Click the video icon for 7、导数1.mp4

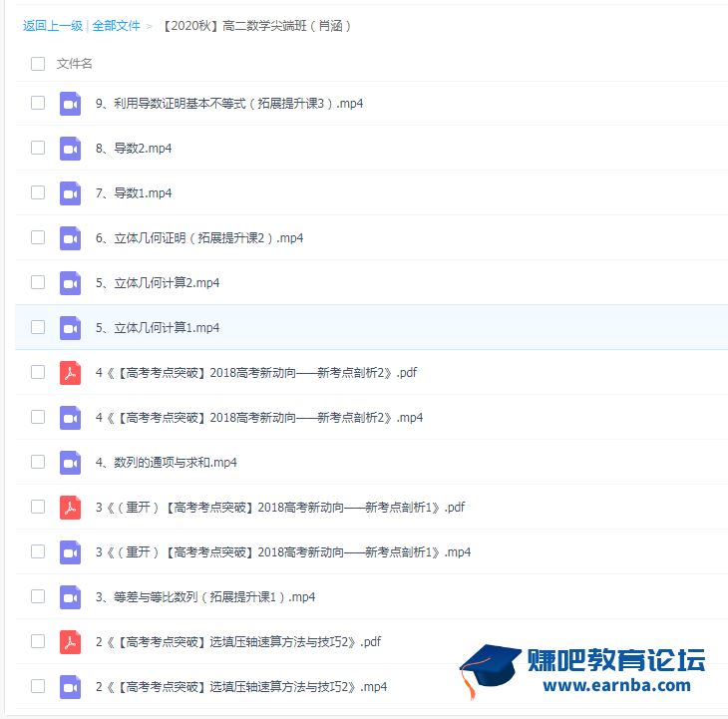coord(70,193)
